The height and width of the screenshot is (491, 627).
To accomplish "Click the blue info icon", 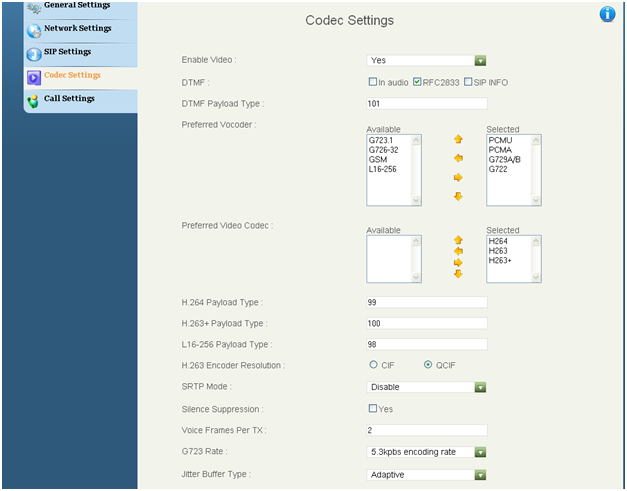I will pos(607,14).
